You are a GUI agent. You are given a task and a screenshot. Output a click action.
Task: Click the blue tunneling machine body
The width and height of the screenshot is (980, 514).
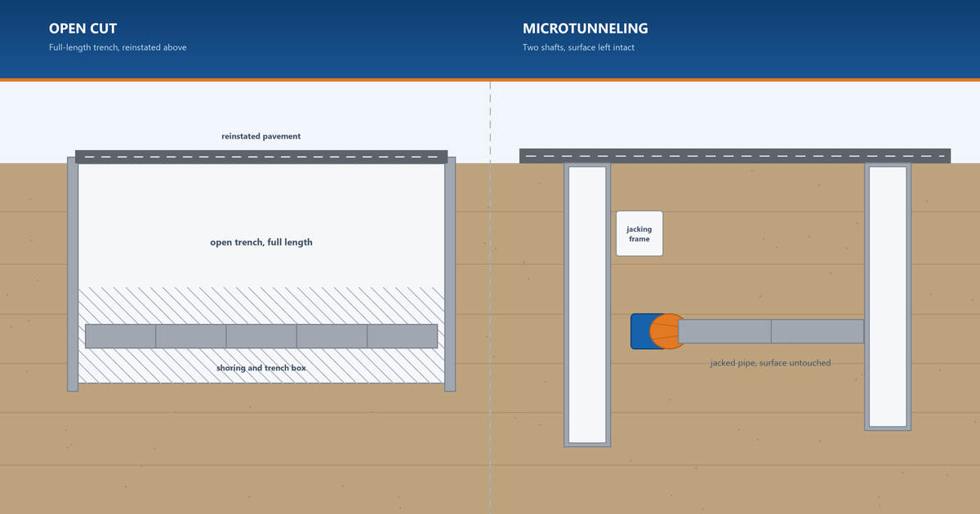[641, 331]
